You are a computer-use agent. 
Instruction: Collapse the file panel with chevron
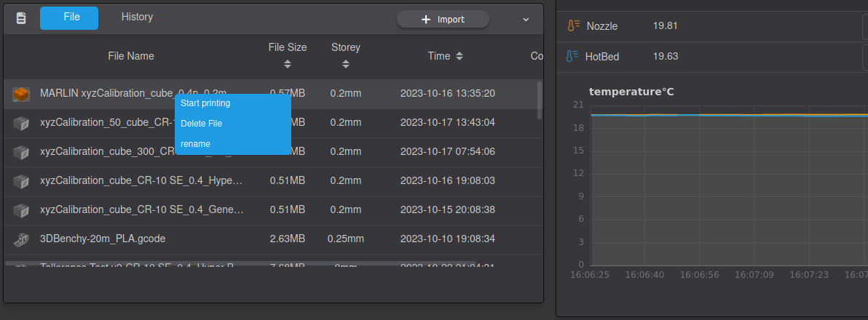pos(526,20)
